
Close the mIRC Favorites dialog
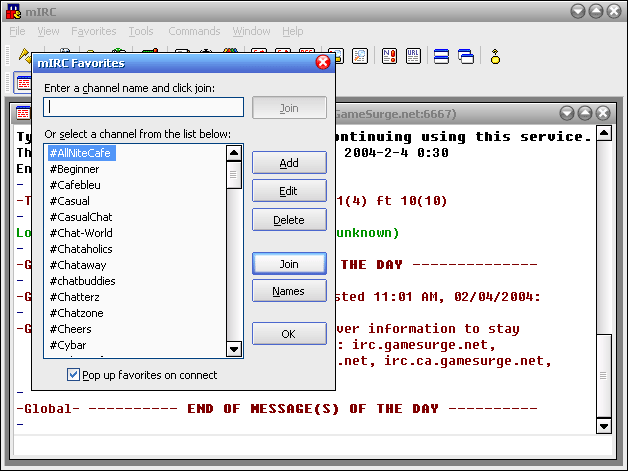[x=323, y=62]
